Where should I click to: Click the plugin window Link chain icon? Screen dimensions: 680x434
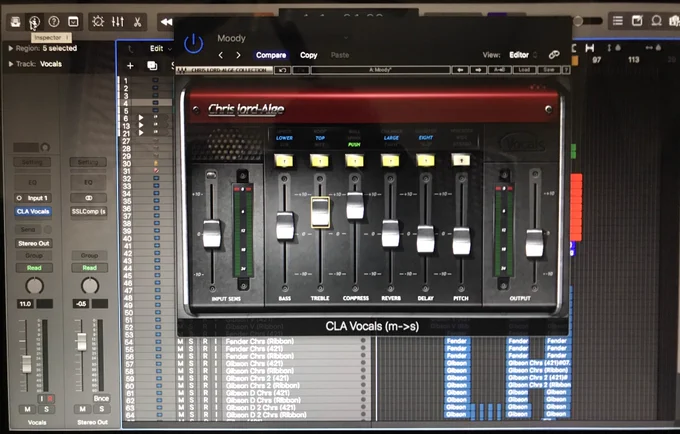point(554,55)
